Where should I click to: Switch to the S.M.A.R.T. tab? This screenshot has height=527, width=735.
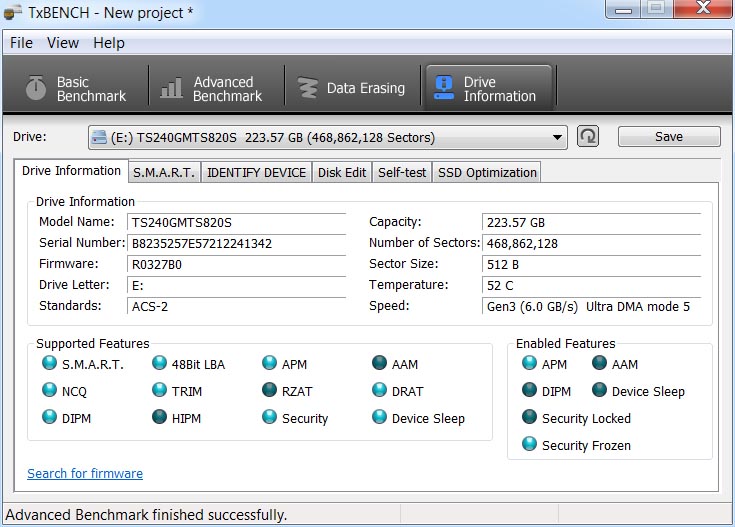164,173
